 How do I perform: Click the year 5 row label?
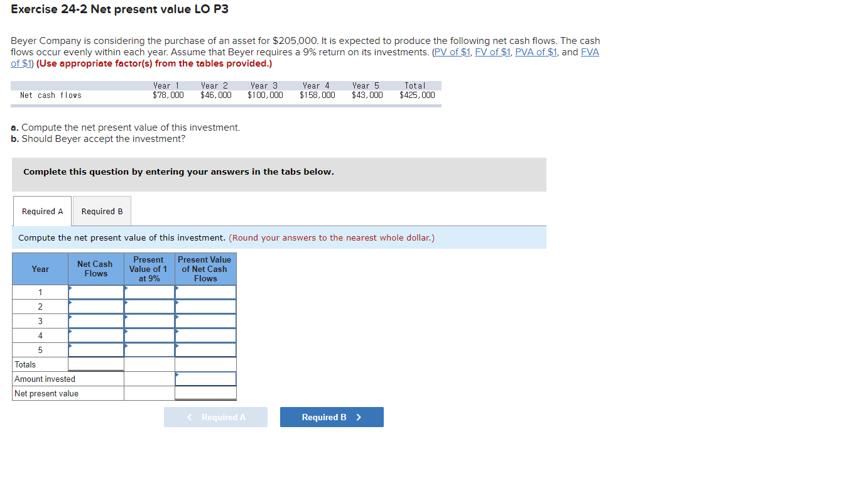[x=40, y=350]
